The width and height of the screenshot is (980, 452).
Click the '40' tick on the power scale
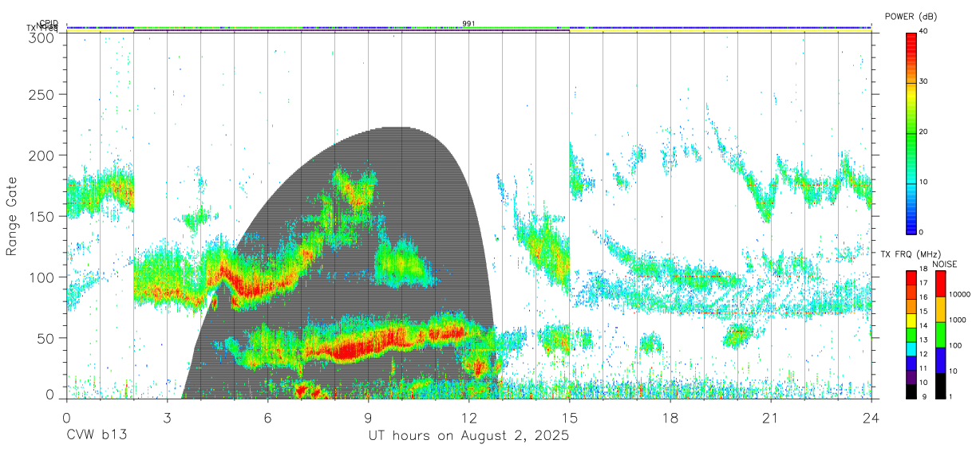tap(924, 31)
